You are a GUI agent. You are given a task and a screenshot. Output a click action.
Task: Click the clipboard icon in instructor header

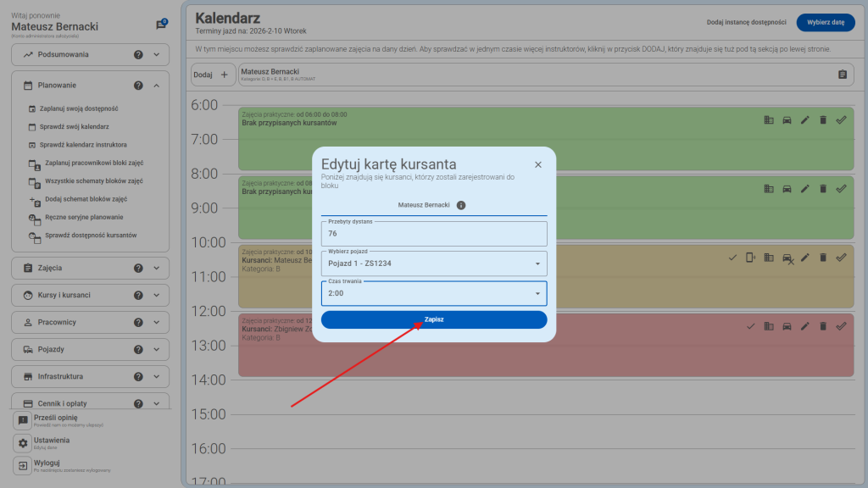pos(842,75)
